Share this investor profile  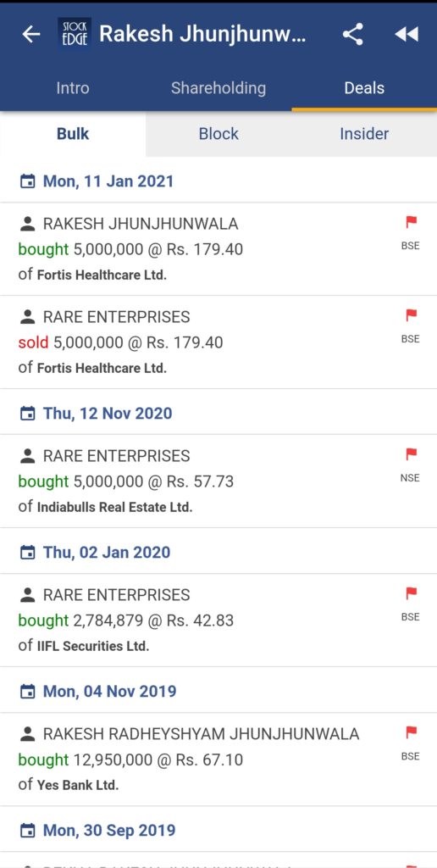[x=353, y=34]
